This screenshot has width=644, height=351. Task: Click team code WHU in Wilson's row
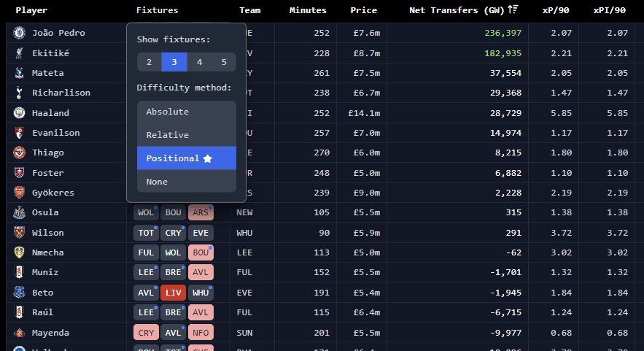(244, 233)
